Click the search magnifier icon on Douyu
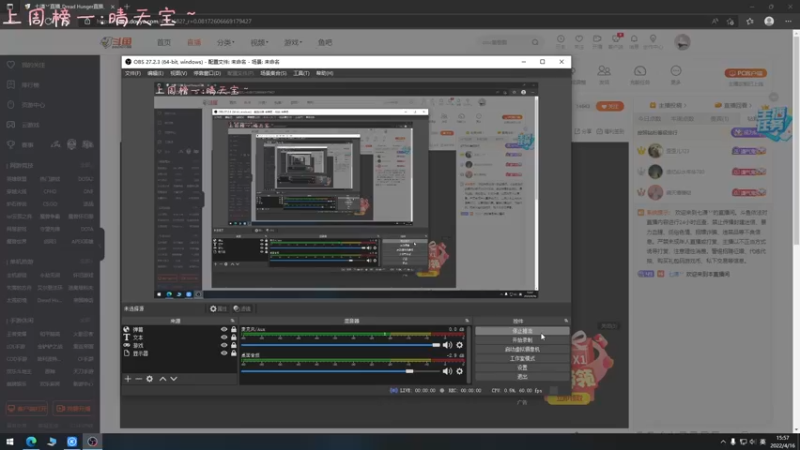The width and height of the screenshot is (800, 450). 535,42
